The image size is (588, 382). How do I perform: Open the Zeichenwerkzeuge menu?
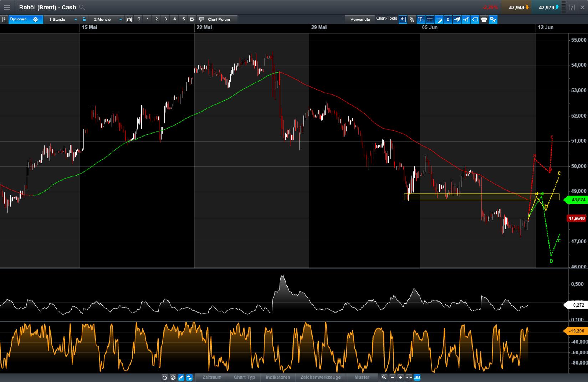click(x=320, y=377)
